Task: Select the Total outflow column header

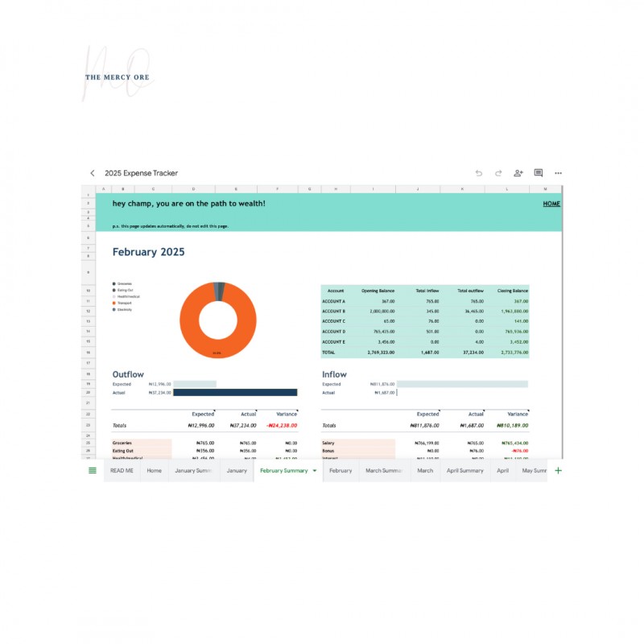Action: (x=470, y=291)
